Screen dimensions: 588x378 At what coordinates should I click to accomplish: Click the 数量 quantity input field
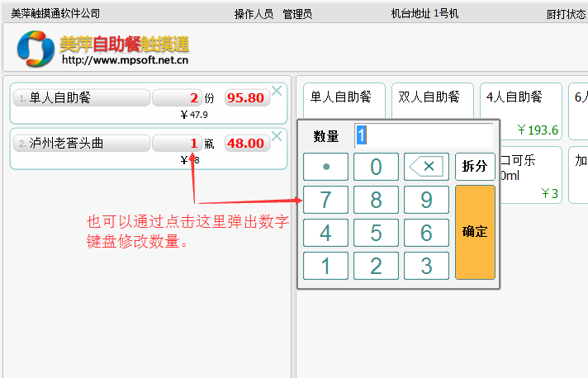(423, 136)
